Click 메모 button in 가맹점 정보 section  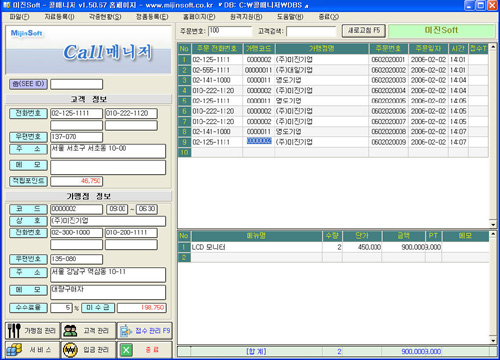(x=28, y=290)
